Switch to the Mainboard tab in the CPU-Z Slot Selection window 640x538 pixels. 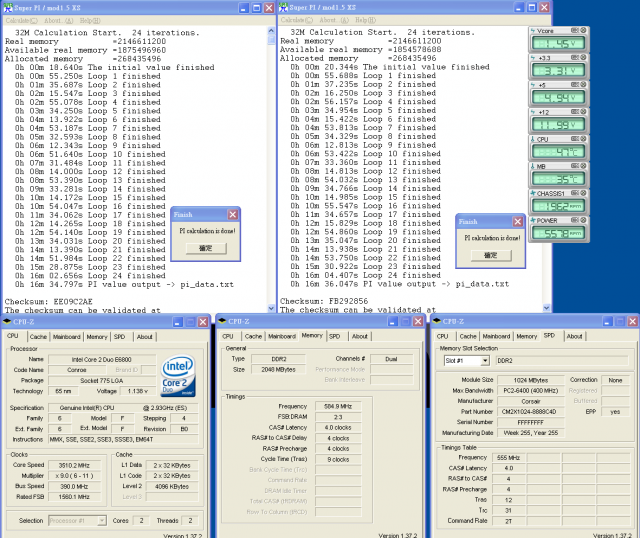coord(496,336)
